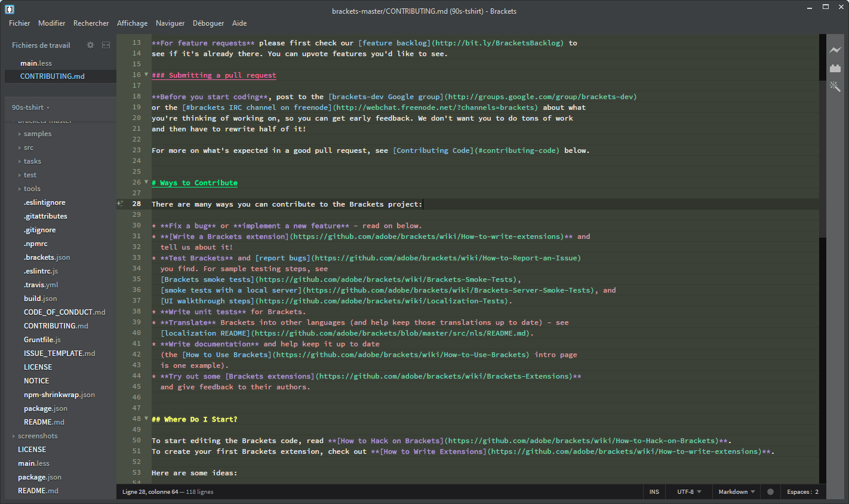
Task: Click the circle indicator in the status bar
Action: (770, 491)
